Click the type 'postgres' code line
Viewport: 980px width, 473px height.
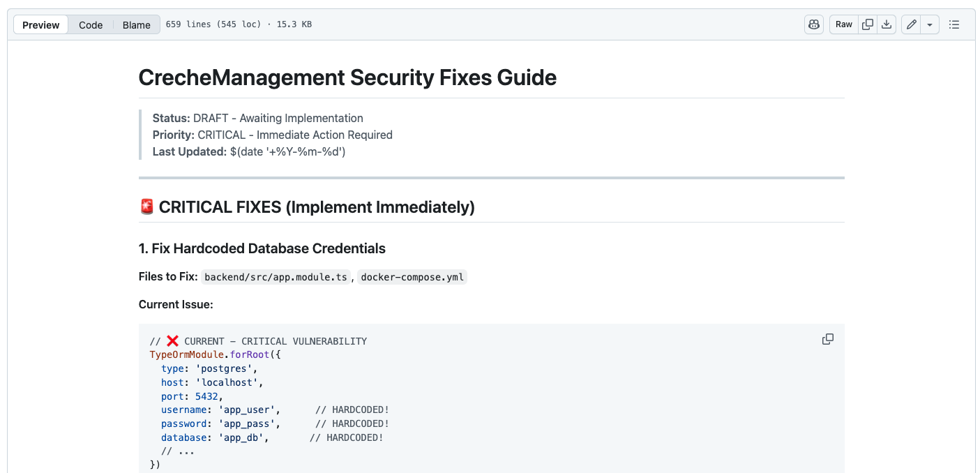point(209,368)
